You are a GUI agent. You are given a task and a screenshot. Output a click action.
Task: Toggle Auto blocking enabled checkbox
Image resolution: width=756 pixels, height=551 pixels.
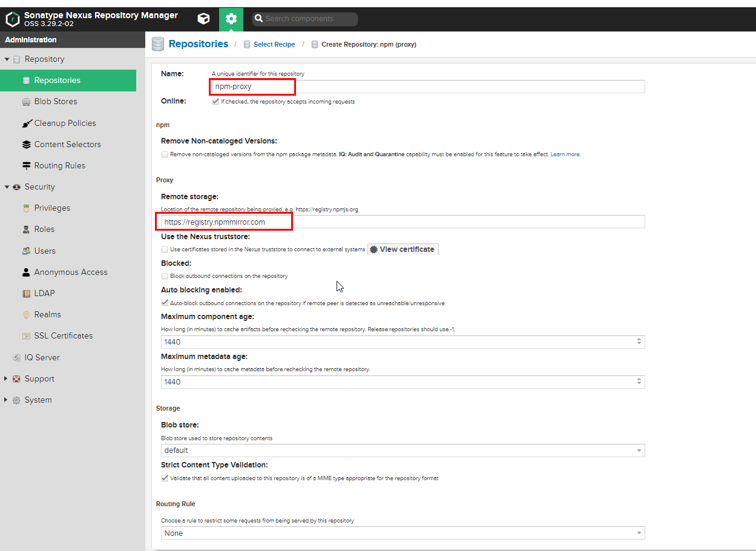(x=165, y=303)
